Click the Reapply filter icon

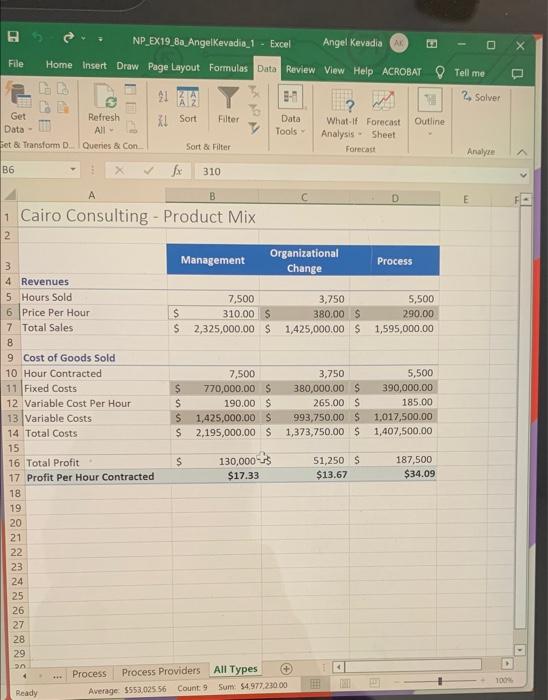(x=254, y=109)
